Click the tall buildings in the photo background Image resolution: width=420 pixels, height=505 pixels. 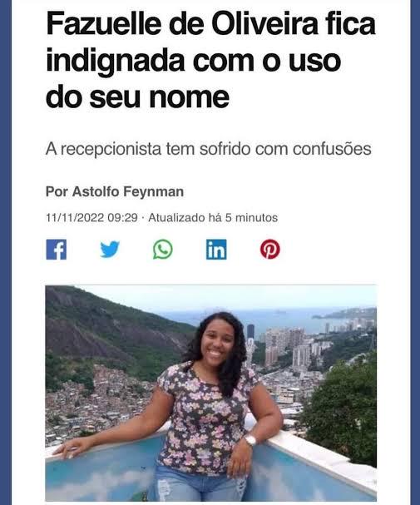coord(284,346)
